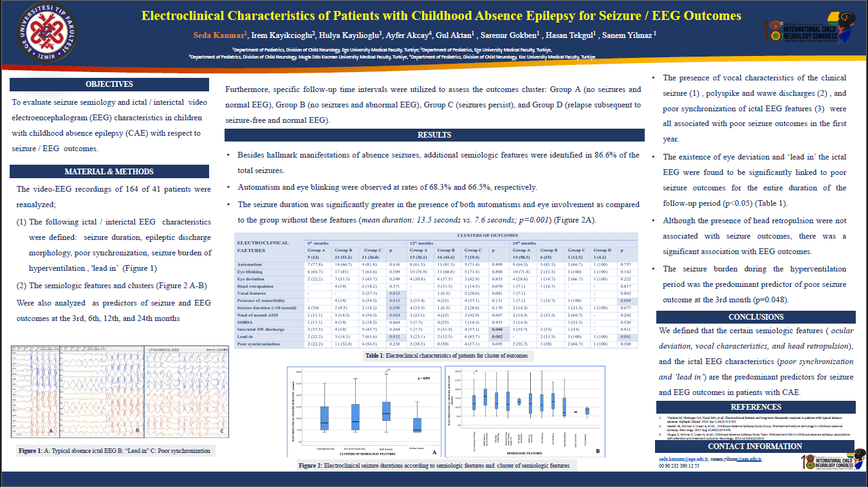Viewport: 868px width, 487px height.
Task: Click the sentence about video-EEG recordings of 164
Action: pyautogui.click(x=114, y=196)
